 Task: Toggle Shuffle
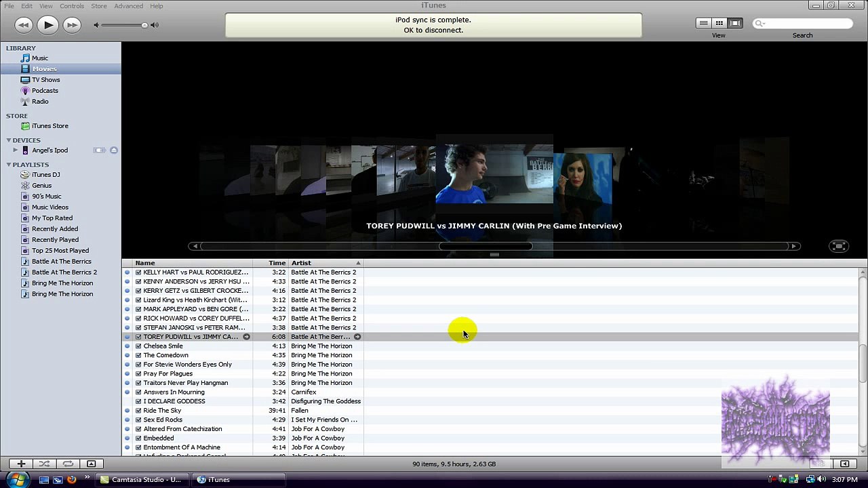coord(44,464)
